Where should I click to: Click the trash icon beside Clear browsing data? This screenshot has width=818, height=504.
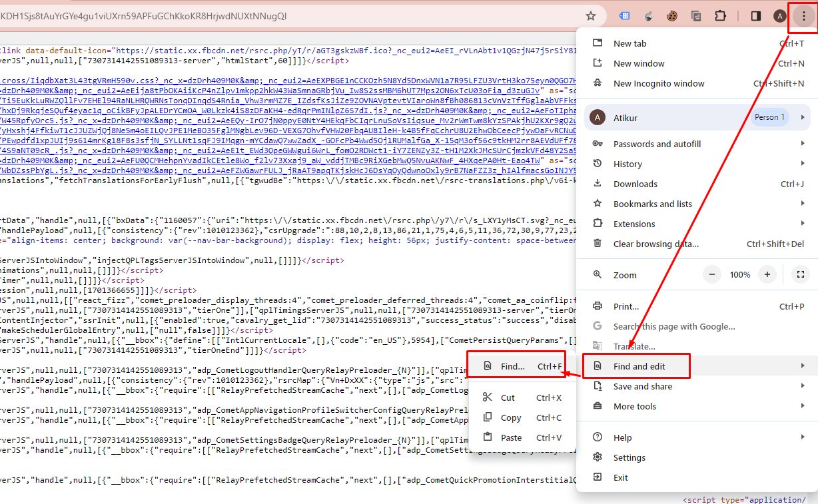[x=598, y=244]
